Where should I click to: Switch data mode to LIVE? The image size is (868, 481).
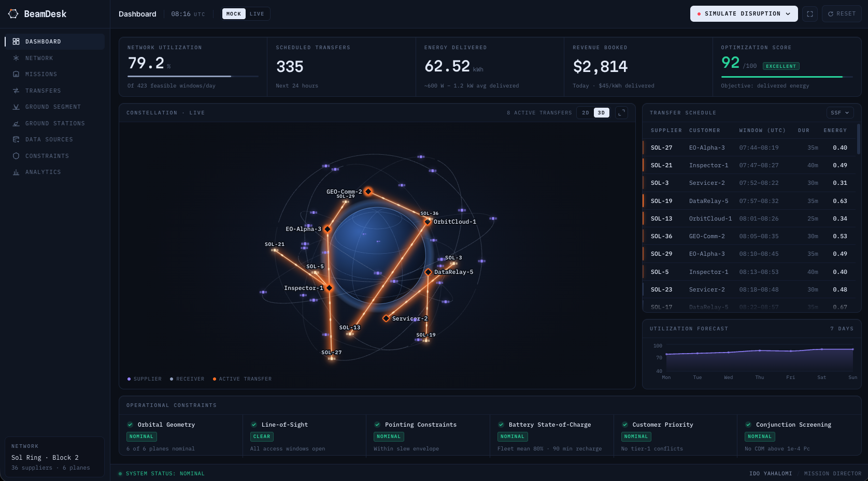pyautogui.click(x=257, y=14)
